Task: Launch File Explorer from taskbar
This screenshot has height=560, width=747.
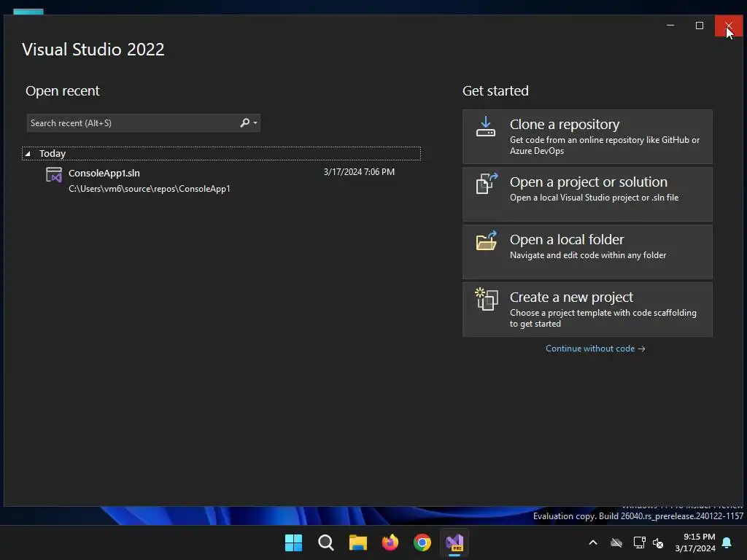Action: (357, 542)
